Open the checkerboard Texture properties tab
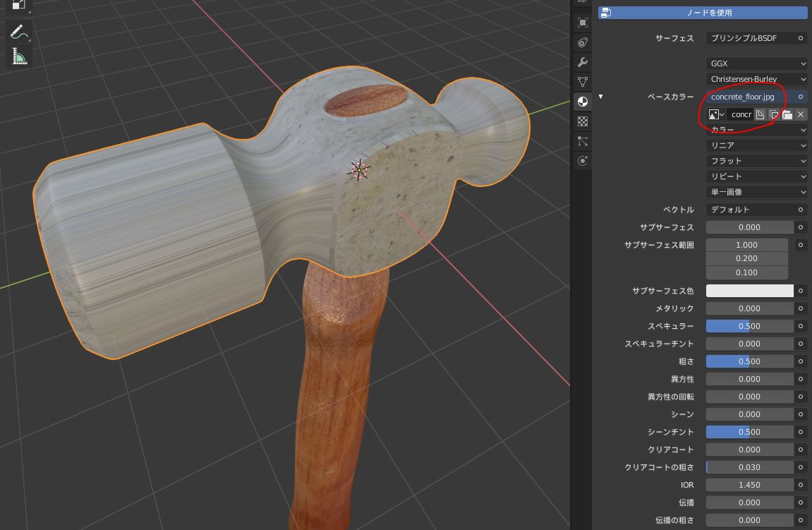The image size is (812, 530). pos(583,121)
